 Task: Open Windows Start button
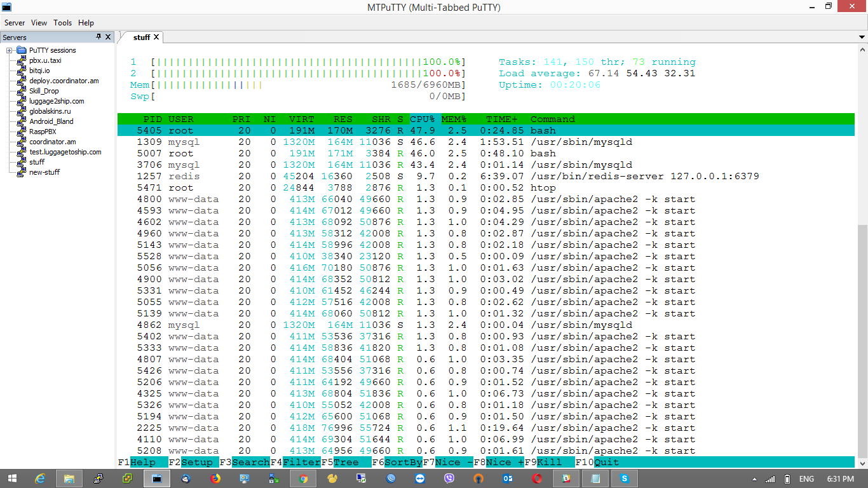13,478
